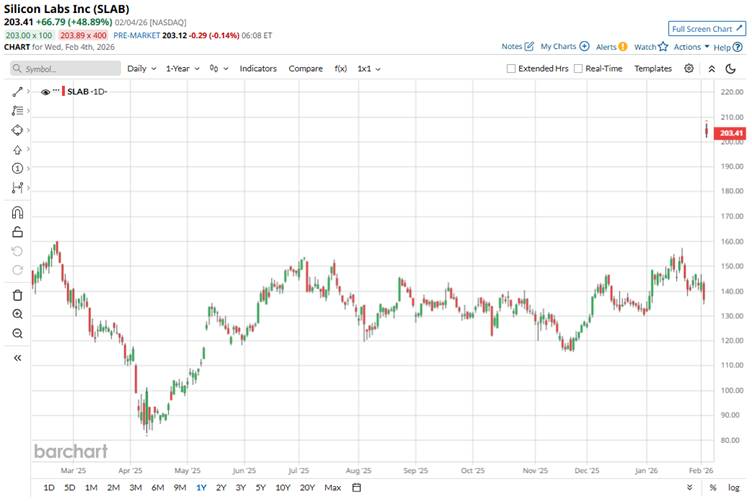The image size is (752, 502).
Task: Select the 1M range
Action: pos(91,488)
